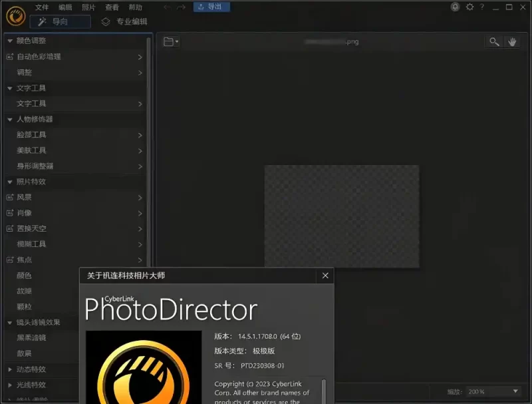Click the magic wand icon of 导向
This screenshot has height=404, width=532.
(42, 22)
